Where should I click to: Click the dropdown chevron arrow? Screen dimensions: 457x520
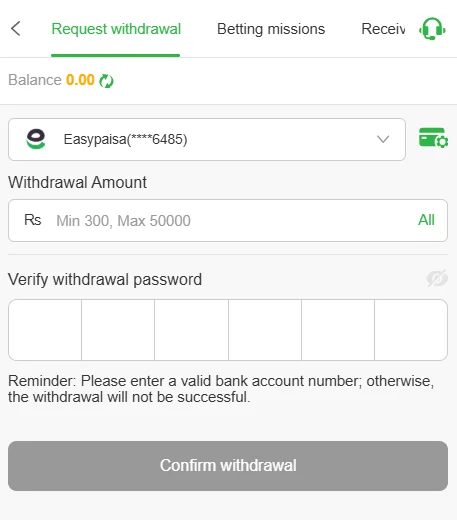coord(383,139)
